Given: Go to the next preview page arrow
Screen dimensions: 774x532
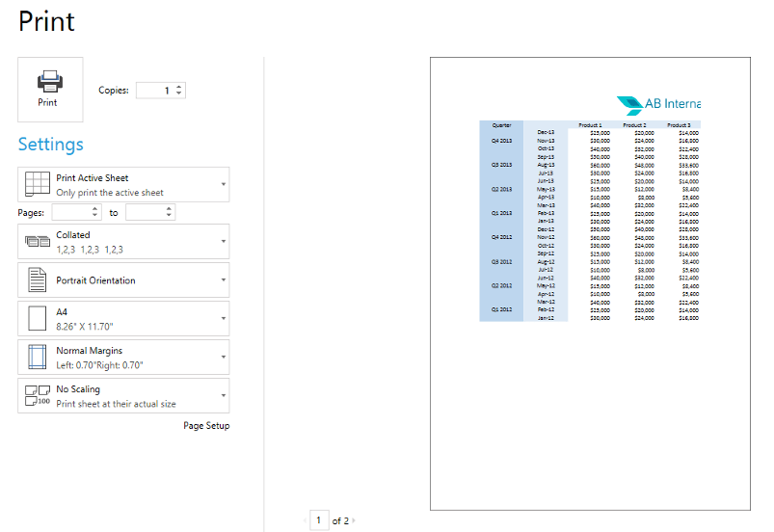Looking at the screenshot, I should pos(354,520).
